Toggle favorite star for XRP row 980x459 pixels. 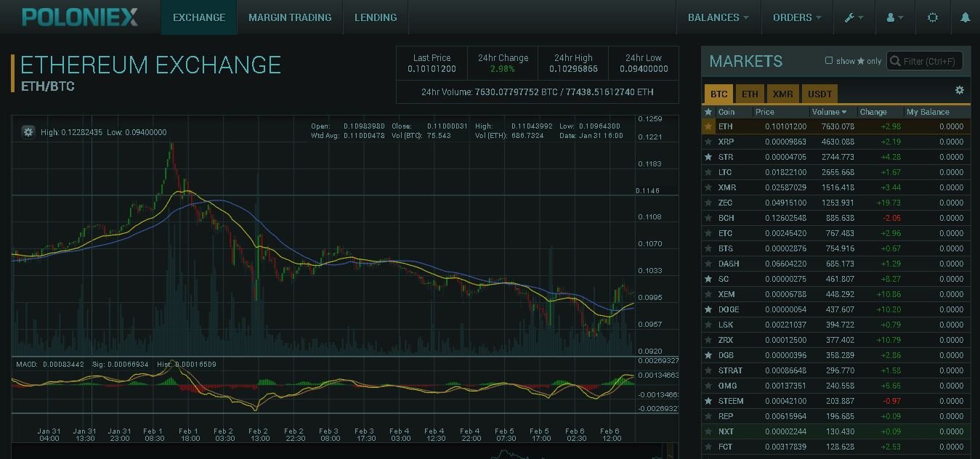pos(708,142)
